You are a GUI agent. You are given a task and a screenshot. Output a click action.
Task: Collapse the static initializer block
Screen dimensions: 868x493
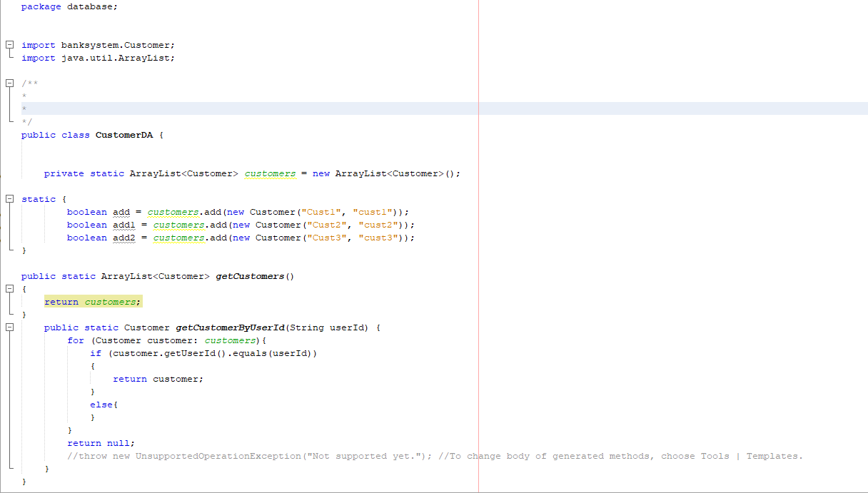[9, 198]
